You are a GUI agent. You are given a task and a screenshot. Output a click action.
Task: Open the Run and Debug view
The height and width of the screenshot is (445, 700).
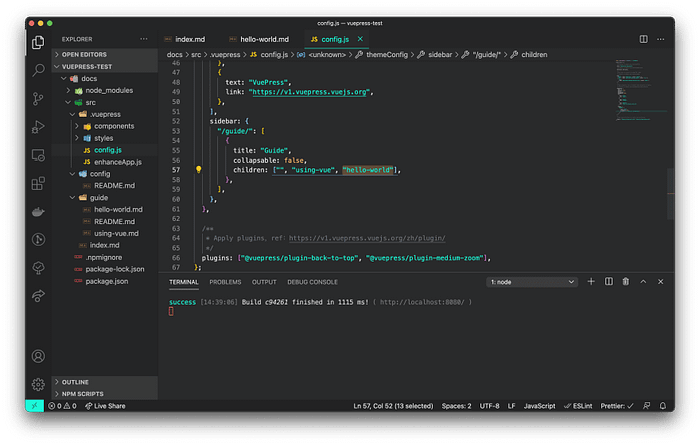tap(38, 127)
